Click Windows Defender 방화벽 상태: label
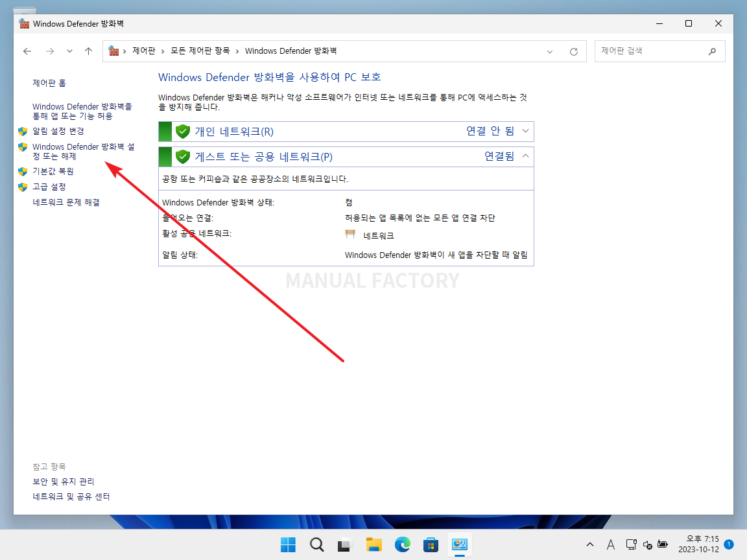747x560 pixels. (x=218, y=202)
